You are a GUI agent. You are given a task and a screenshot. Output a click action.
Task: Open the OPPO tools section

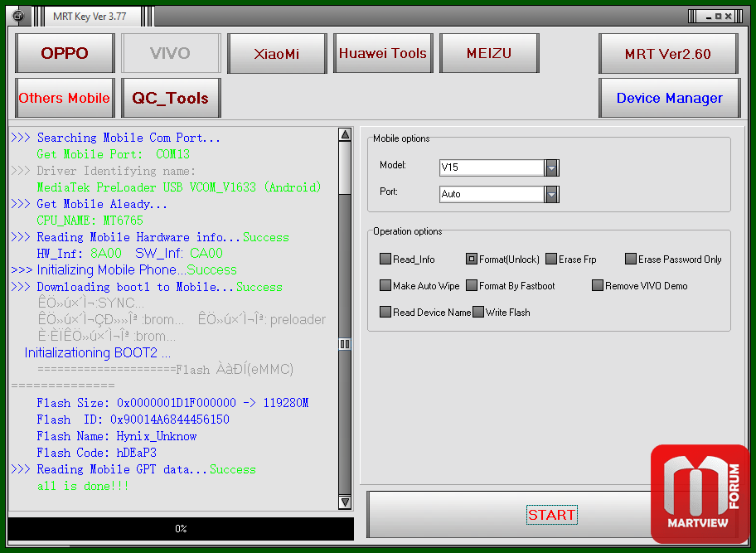point(65,53)
